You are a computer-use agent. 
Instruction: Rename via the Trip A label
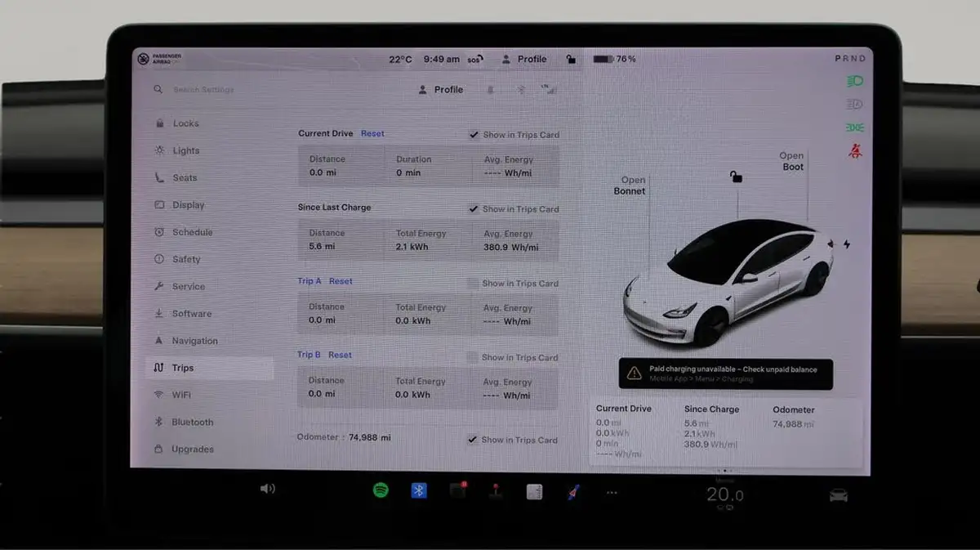point(310,281)
